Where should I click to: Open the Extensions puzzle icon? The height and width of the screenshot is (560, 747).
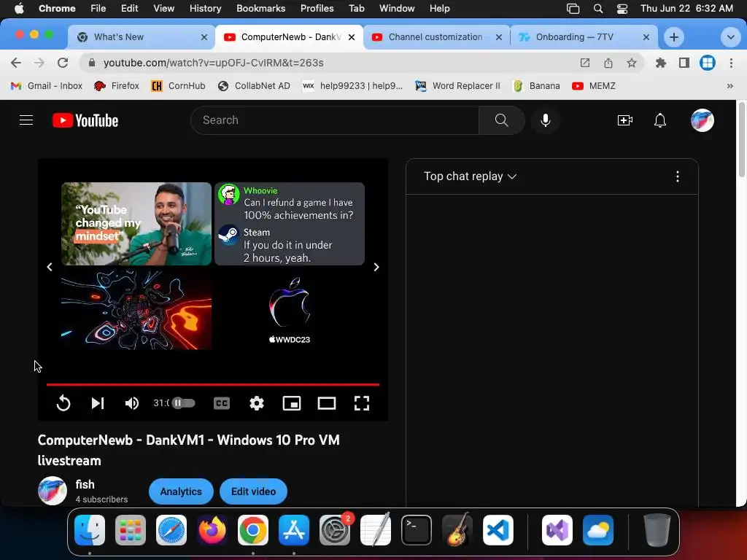coord(661,63)
